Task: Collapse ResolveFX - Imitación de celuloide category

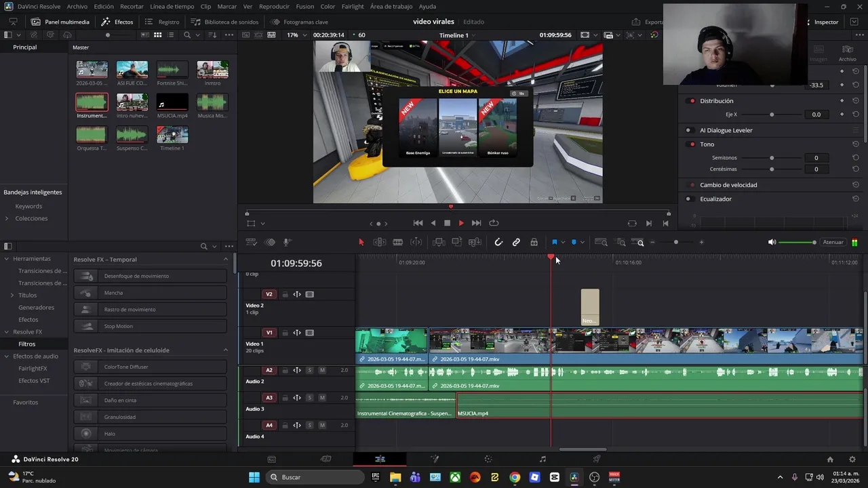Action: (226, 350)
